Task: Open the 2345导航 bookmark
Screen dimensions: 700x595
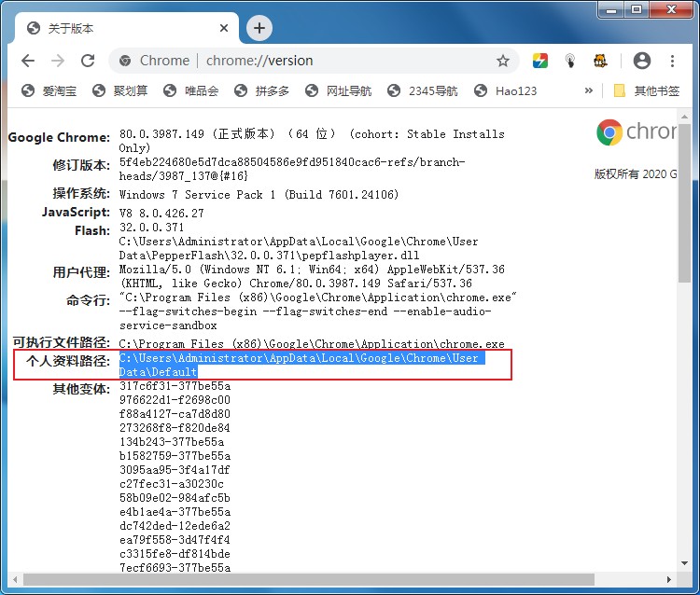Action: point(422,91)
